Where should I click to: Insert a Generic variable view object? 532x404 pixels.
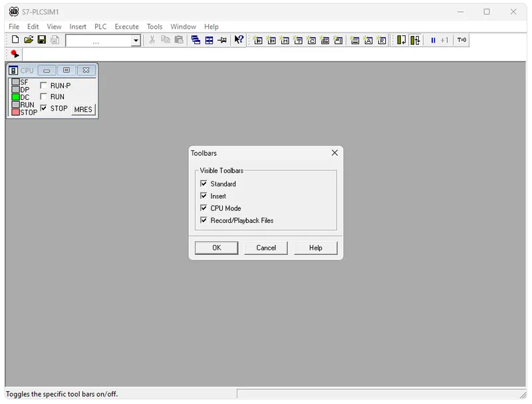pos(325,41)
